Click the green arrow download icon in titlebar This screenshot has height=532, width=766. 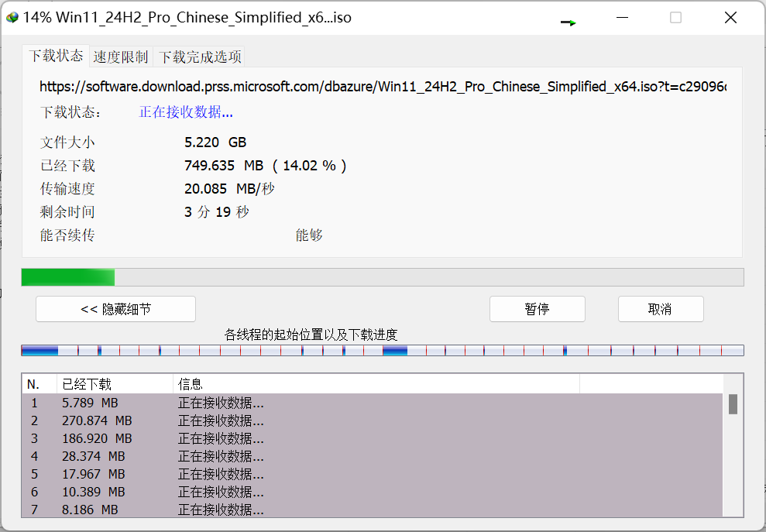pos(568,23)
